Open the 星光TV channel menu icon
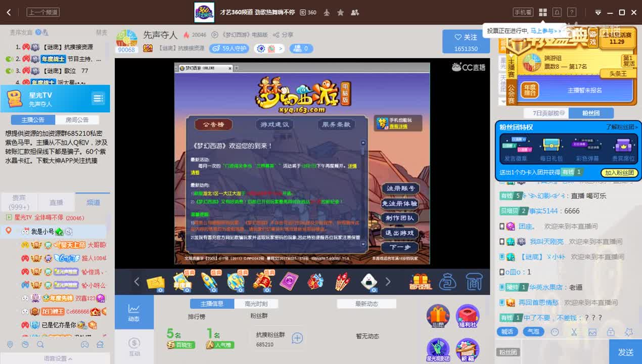The height and width of the screenshot is (364, 642). click(98, 99)
